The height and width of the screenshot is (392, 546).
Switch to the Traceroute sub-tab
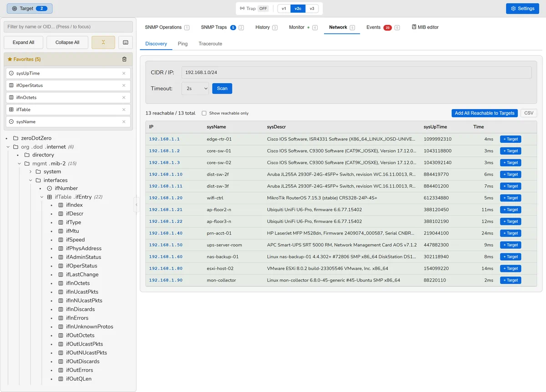click(210, 44)
